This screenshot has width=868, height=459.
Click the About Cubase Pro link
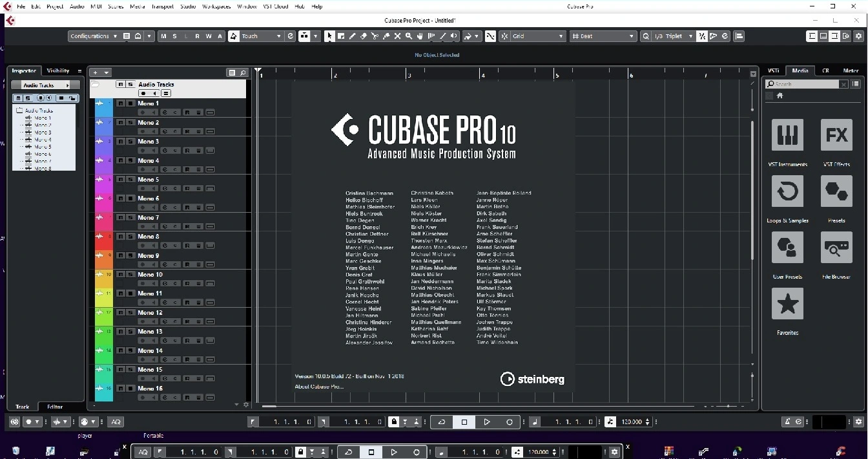point(319,387)
